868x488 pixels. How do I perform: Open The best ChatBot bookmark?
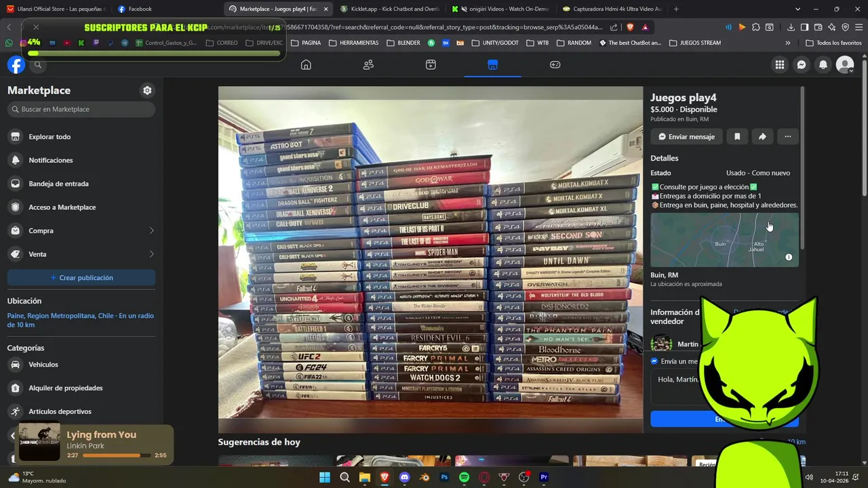click(630, 43)
